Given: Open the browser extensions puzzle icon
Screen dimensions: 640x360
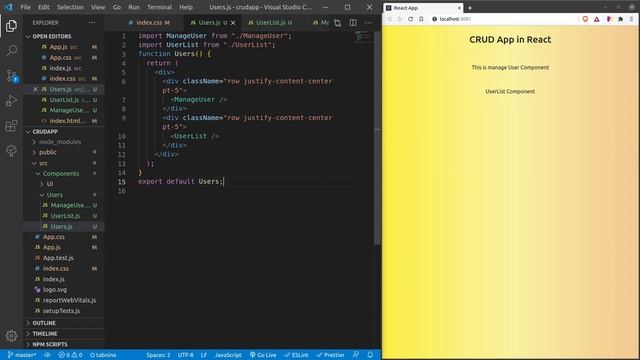Looking at the screenshot, I should point(620,19).
